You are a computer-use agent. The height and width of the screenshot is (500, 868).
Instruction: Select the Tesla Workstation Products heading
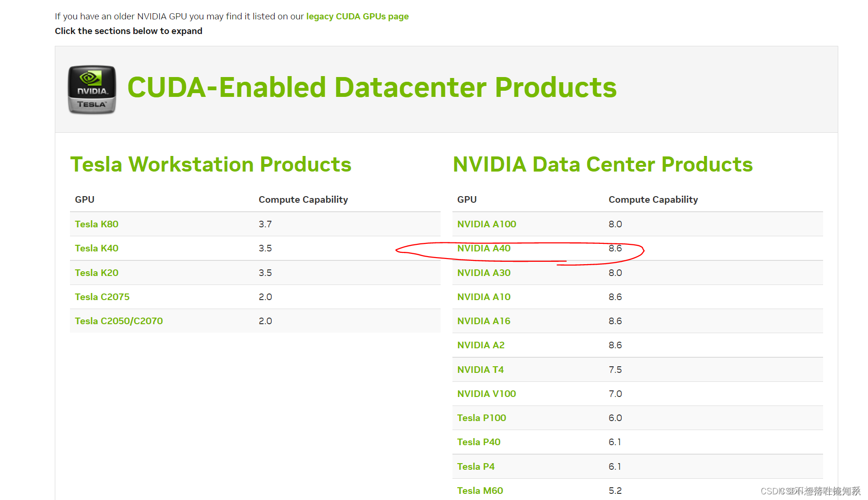tap(211, 164)
